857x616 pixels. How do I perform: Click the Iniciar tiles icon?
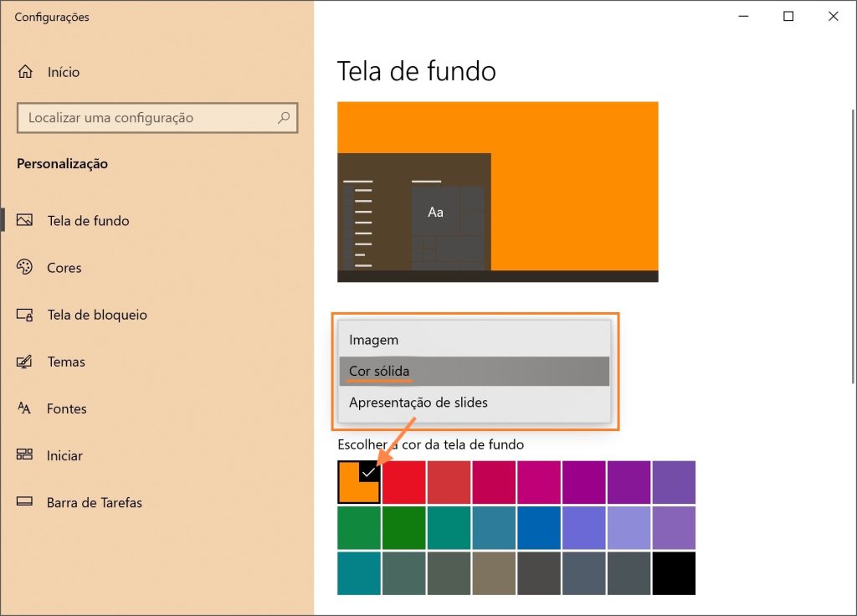click(24, 455)
